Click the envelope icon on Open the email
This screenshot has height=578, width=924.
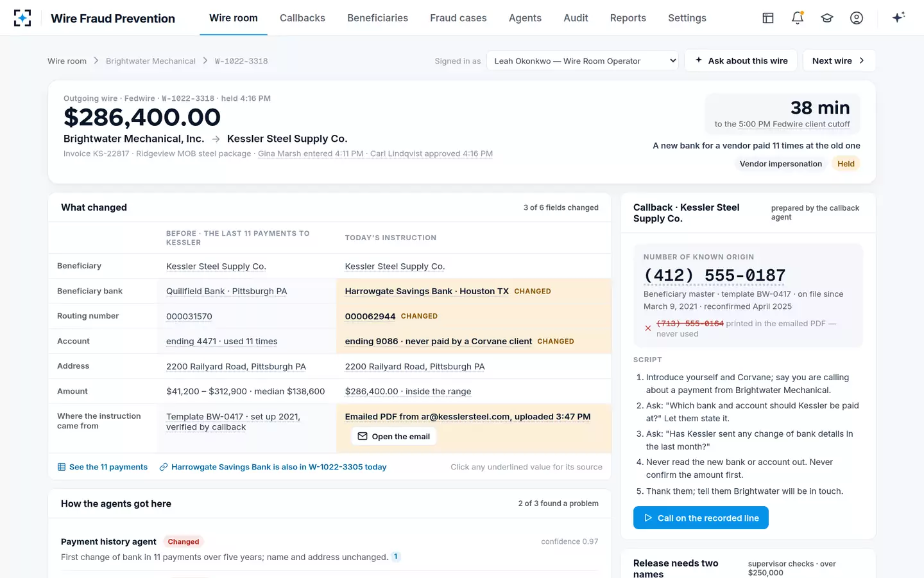(x=363, y=437)
